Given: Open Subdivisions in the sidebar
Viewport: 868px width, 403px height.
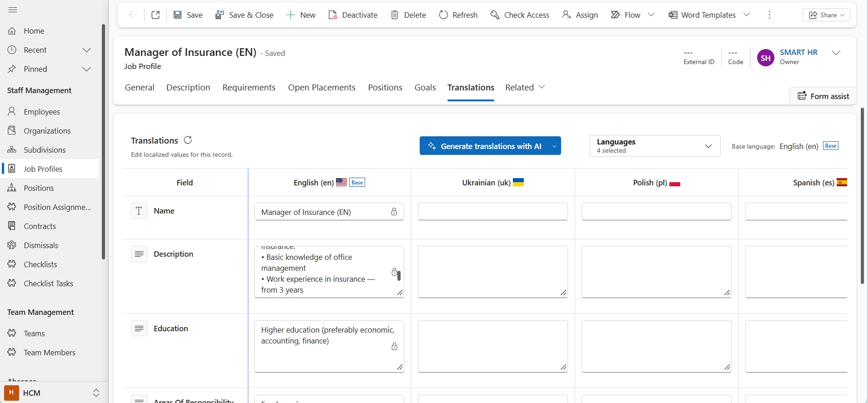Looking at the screenshot, I should pos(50,150).
